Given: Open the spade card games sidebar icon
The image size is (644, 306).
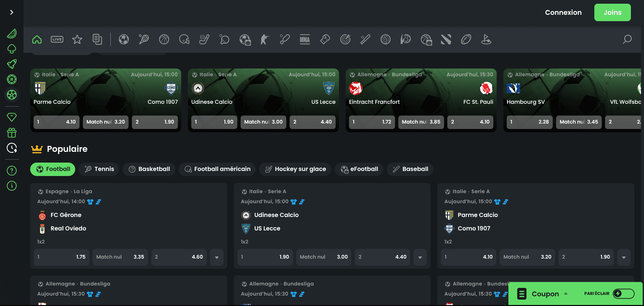Looking at the screenshot, I should tap(12, 49).
